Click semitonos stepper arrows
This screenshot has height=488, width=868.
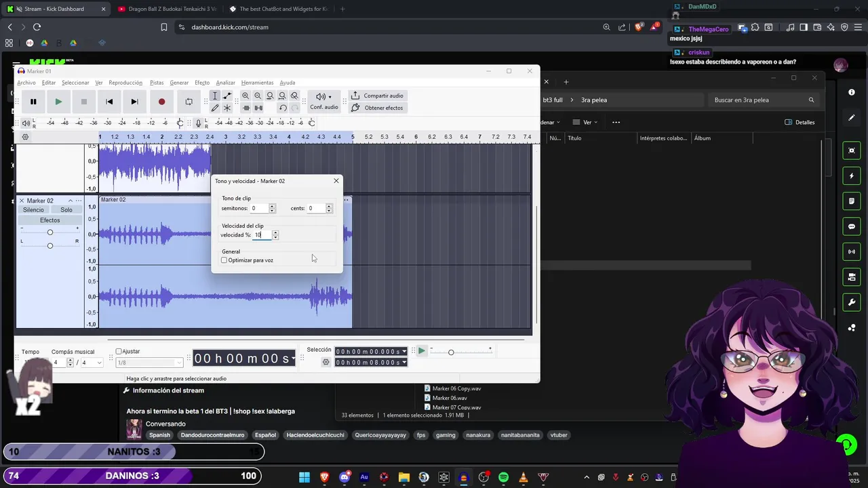point(273,208)
